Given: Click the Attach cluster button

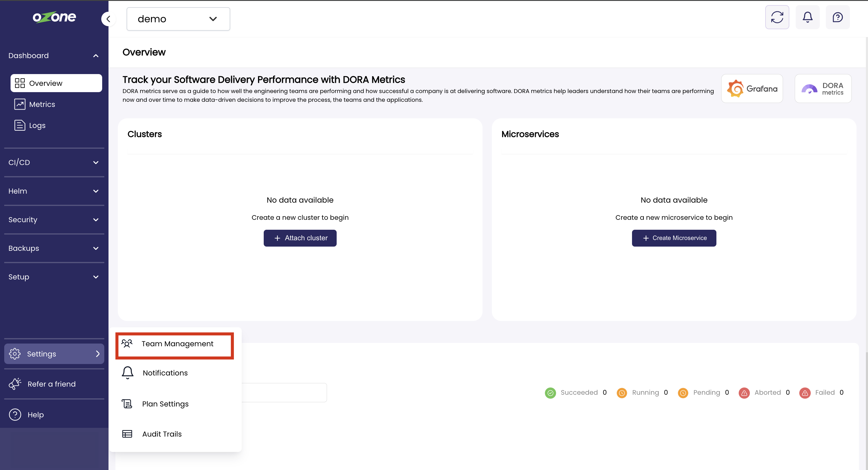Looking at the screenshot, I should pyautogui.click(x=300, y=238).
